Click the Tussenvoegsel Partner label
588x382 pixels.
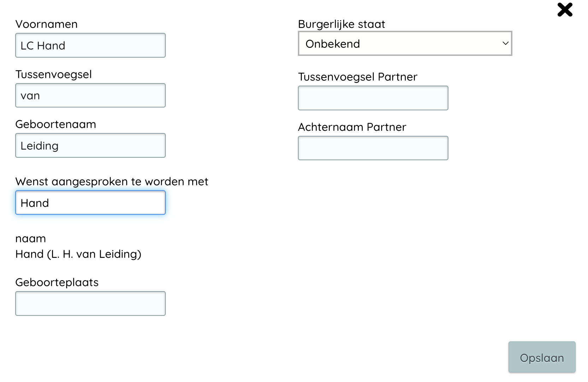click(x=358, y=77)
